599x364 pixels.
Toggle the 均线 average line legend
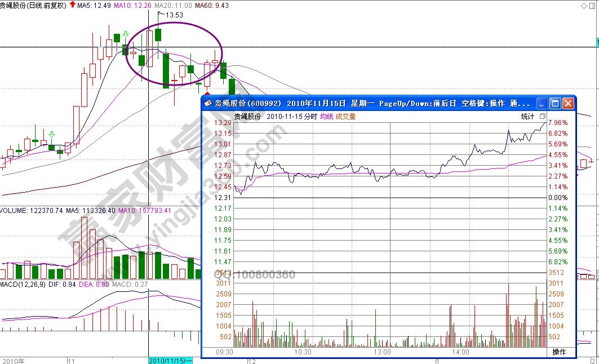click(x=327, y=116)
